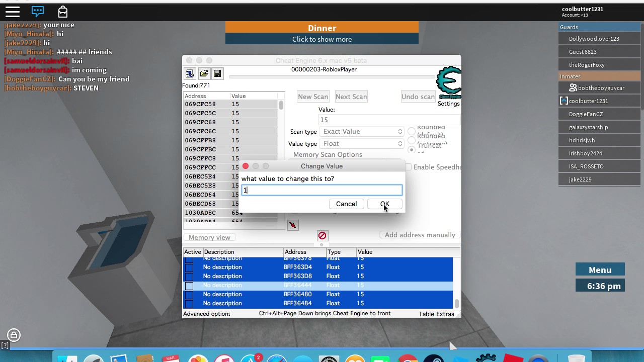
Task: Select the Rounded (default) radio option
Action: [412, 131]
